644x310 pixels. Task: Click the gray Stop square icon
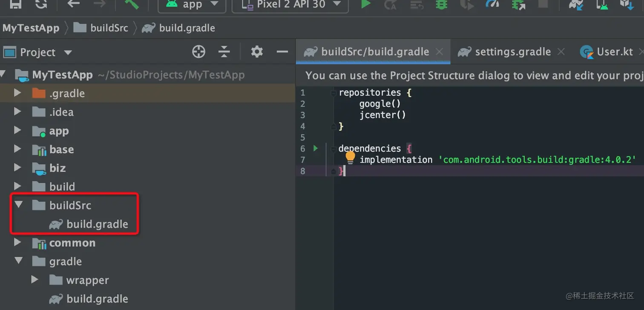pyautogui.click(x=543, y=4)
